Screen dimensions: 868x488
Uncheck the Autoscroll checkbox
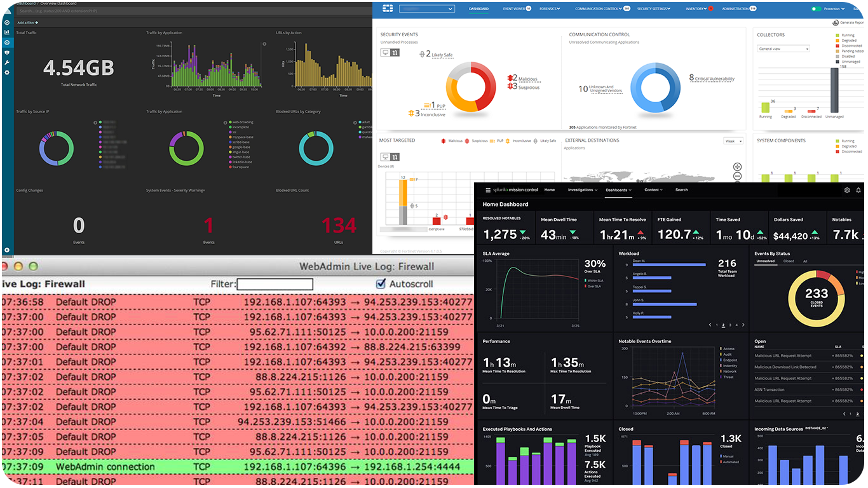point(381,284)
